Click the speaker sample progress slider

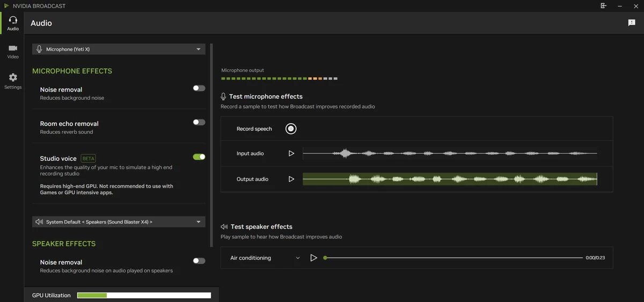453,258
